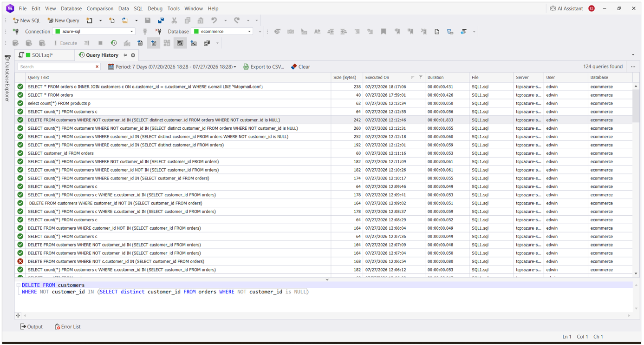Image resolution: width=644 pixels, height=345 pixels.
Task: Open the Period 7 Days dropdown
Action: pos(172,67)
